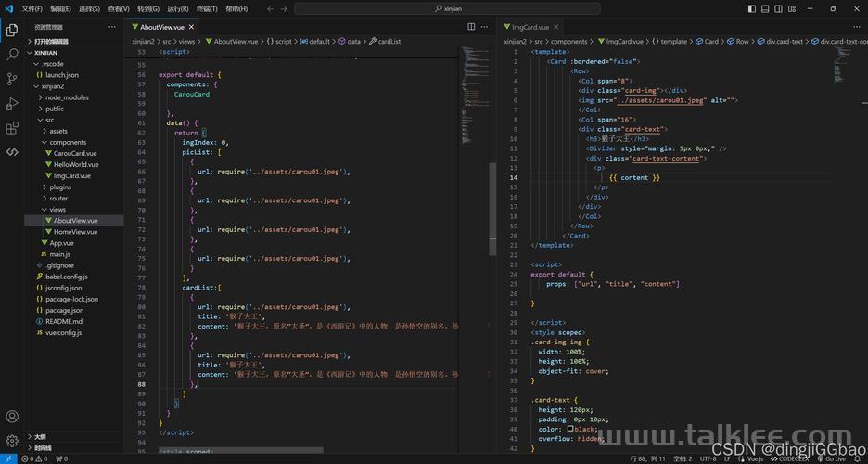
Task: Click UTF-8 encoding in status bar
Action: (x=708, y=458)
